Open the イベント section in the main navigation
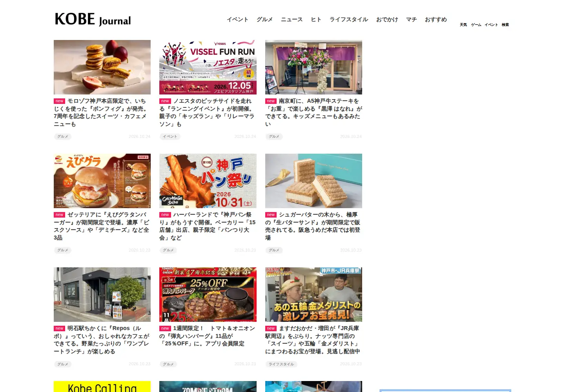 [237, 20]
